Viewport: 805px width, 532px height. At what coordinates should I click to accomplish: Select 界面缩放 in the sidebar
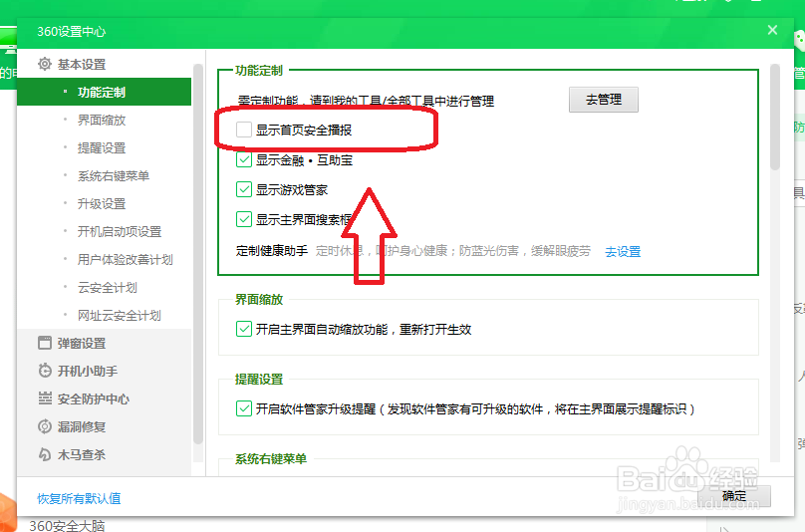click(102, 121)
